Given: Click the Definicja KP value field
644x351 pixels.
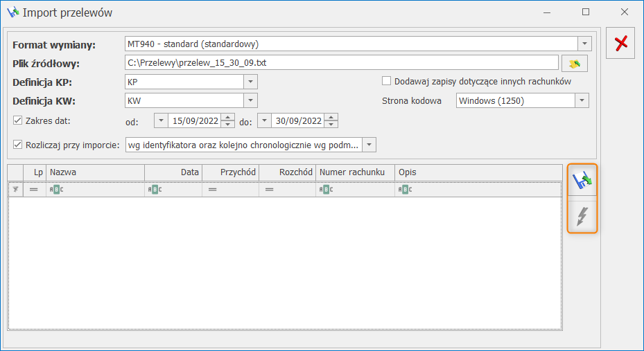Looking at the screenshot, I should coord(184,82).
